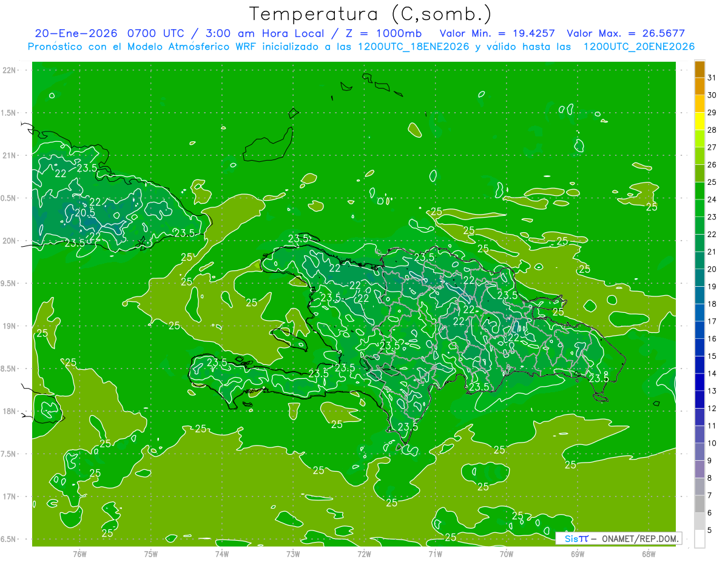
Task: Click the "68W" longitude label
Action: coord(649,554)
